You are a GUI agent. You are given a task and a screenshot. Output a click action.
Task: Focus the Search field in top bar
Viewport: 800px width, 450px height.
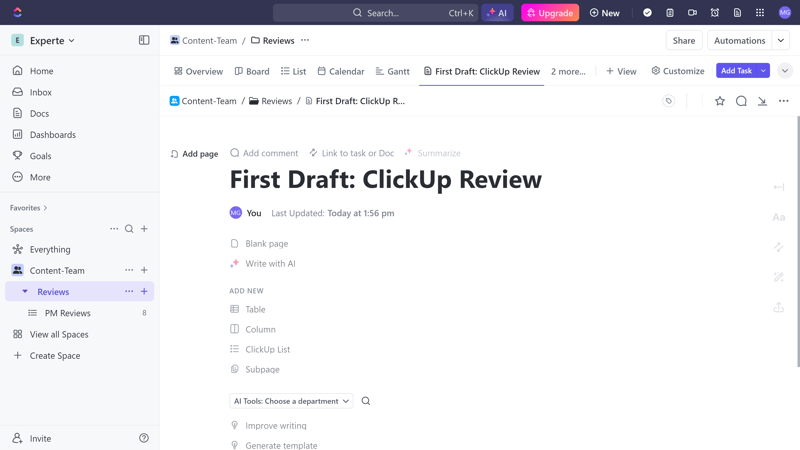[375, 13]
